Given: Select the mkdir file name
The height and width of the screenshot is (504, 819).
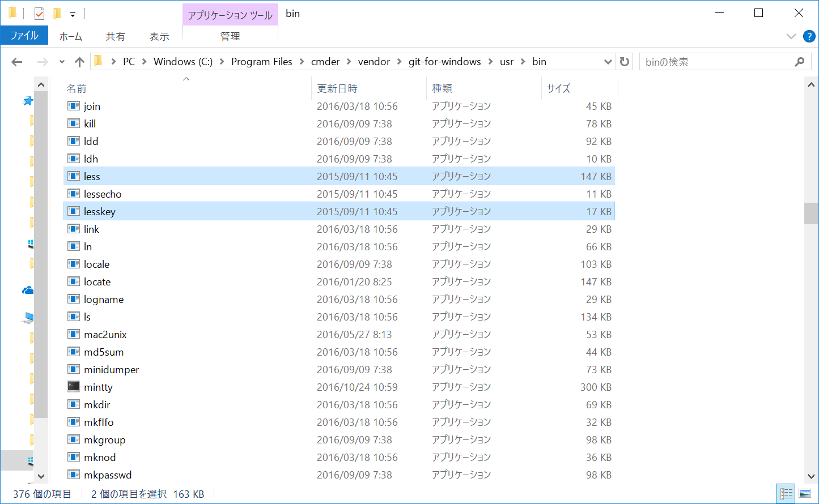Looking at the screenshot, I should 97,405.
